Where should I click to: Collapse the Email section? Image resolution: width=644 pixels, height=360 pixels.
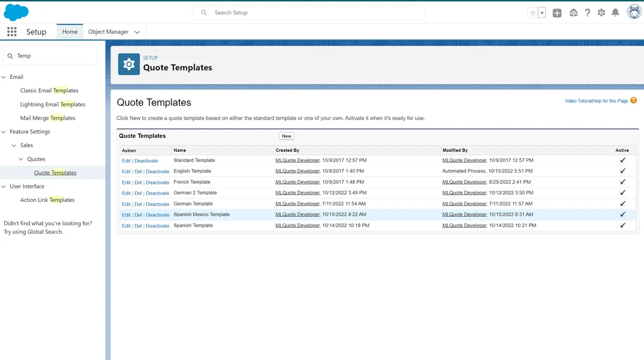click(x=4, y=77)
